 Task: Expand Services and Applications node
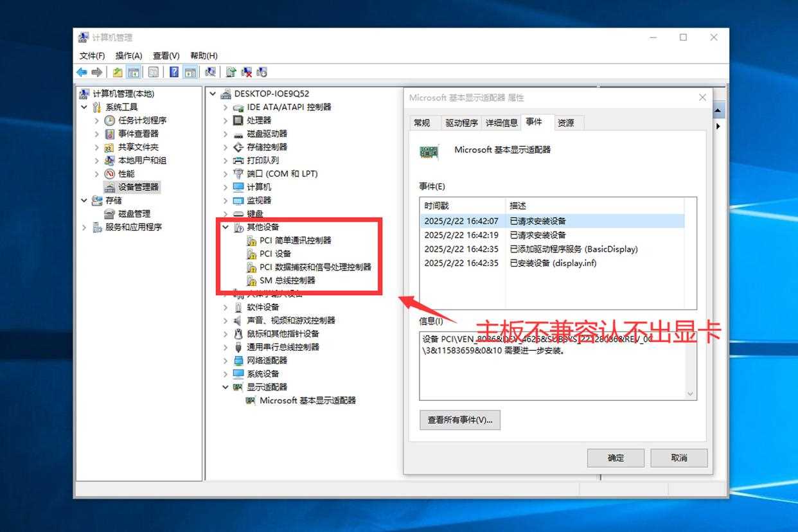point(84,227)
